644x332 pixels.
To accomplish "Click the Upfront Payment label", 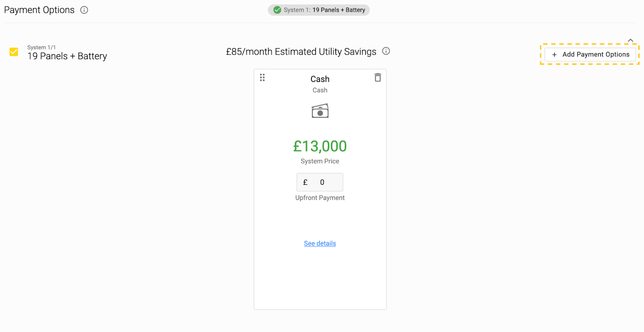I will point(320,198).
